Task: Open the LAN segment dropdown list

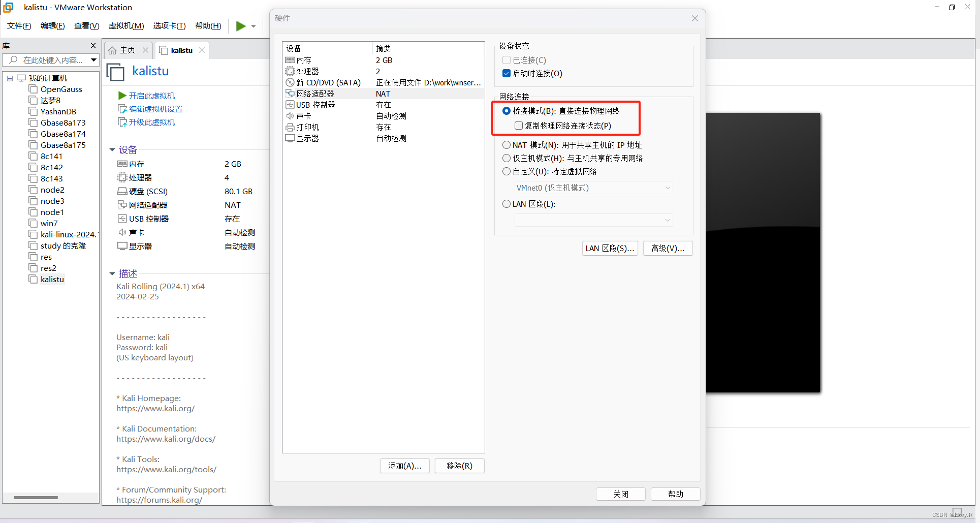Action: [x=593, y=220]
